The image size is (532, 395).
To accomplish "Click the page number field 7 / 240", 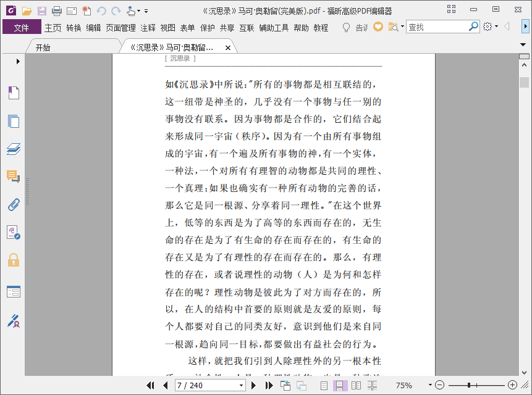I will click(206, 386).
